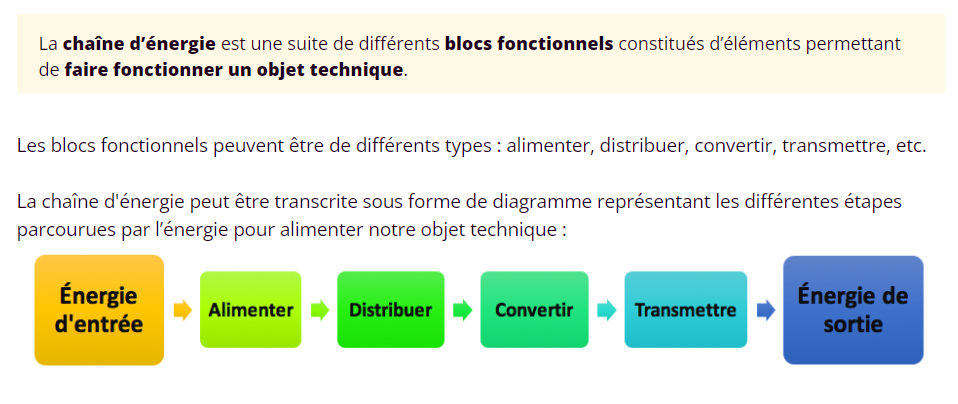The height and width of the screenshot is (404, 958).
Task: Click the orange arrow after Énergie d'entrée
Action: coord(182,310)
